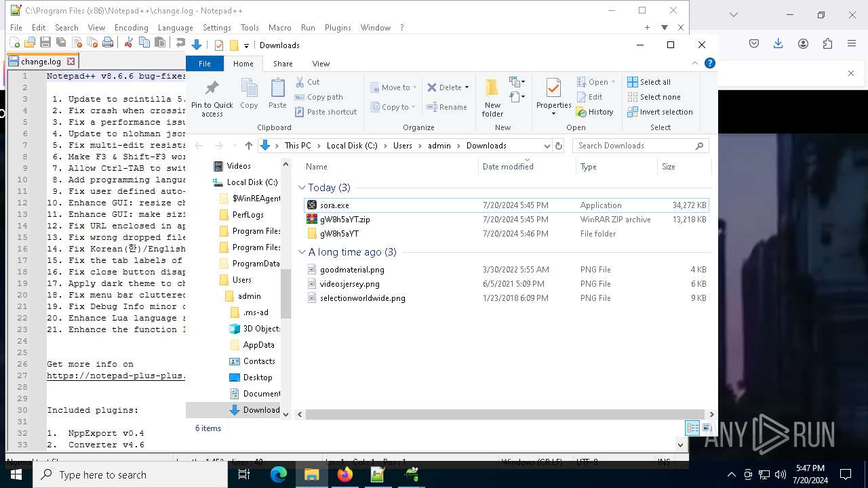Select the gW8h5aYT.zip archive

(x=507, y=220)
